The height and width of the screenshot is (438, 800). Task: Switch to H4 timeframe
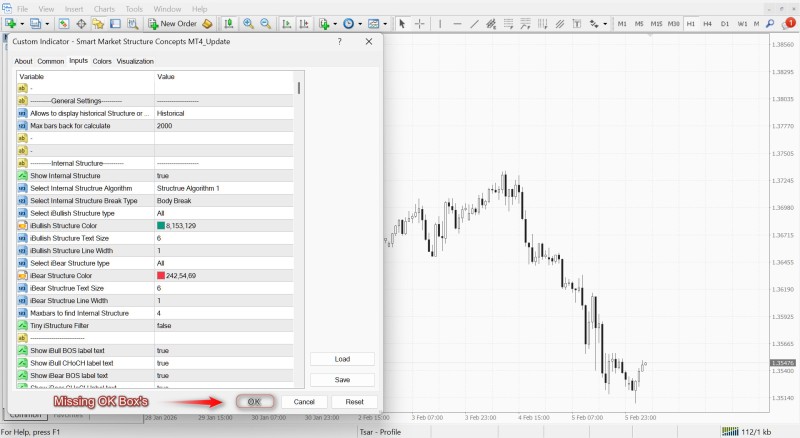pyautogui.click(x=708, y=23)
